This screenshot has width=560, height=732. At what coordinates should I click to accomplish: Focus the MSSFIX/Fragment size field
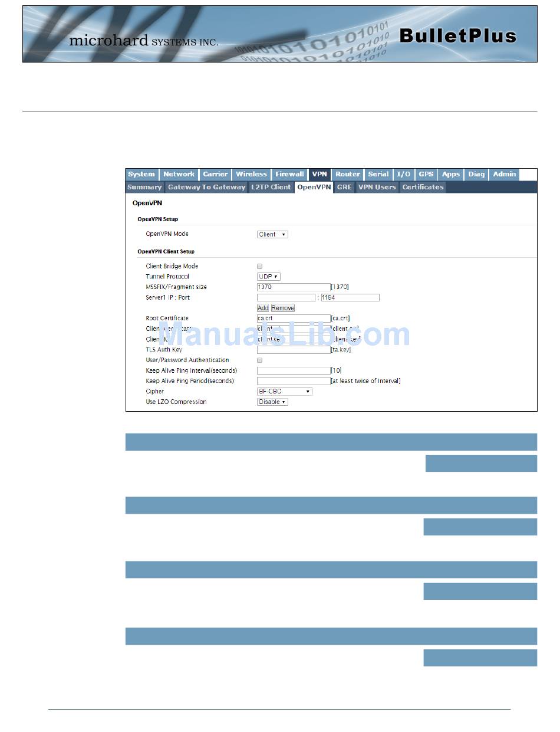tap(294, 287)
